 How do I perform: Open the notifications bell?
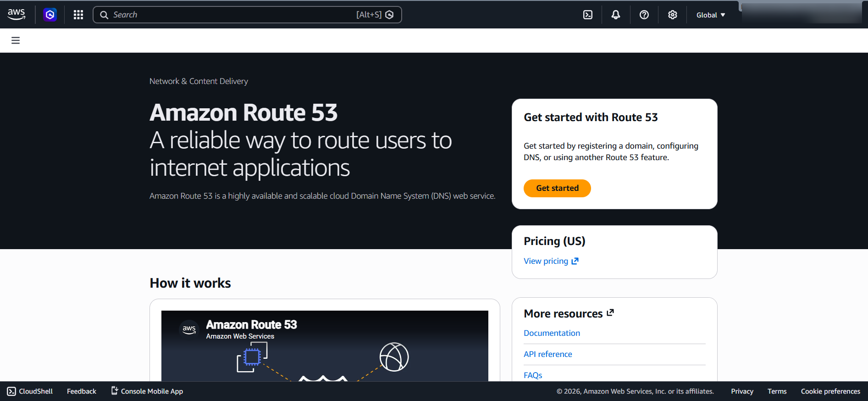click(x=616, y=15)
